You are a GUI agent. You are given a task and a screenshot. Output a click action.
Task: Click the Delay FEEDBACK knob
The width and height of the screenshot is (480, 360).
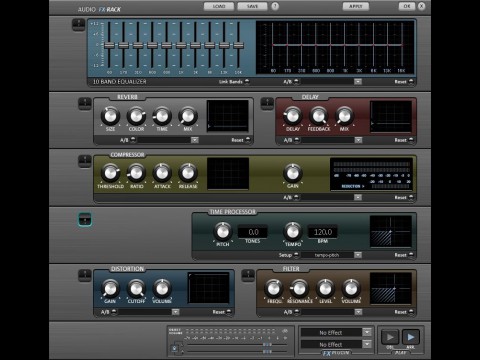coord(319,116)
